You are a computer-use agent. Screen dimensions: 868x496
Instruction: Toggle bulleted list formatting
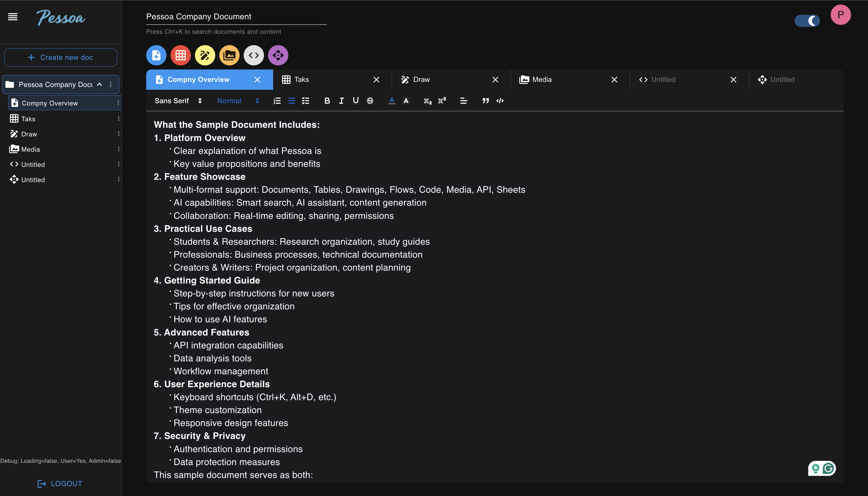click(291, 101)
